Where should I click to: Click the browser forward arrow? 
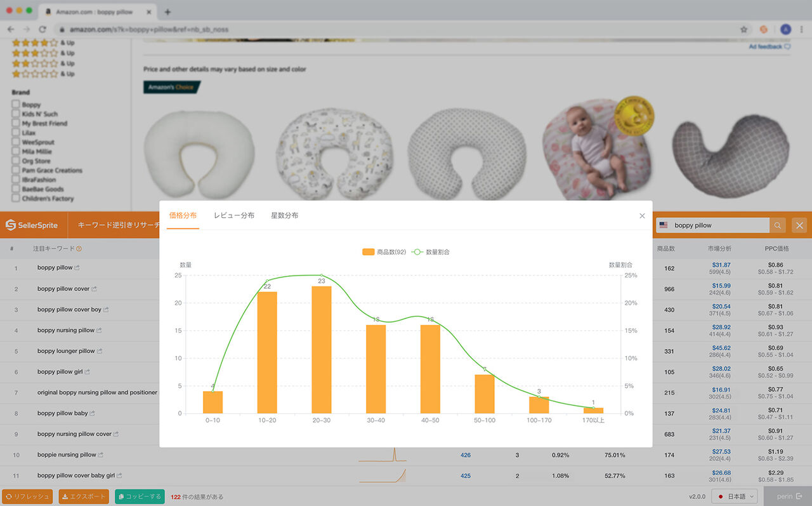[27, 29]
